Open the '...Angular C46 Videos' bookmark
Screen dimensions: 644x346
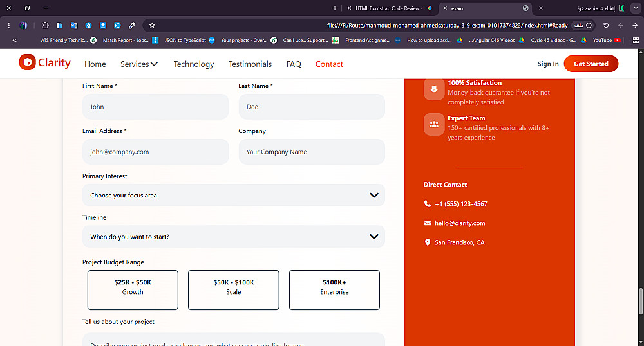pos(497,40)
